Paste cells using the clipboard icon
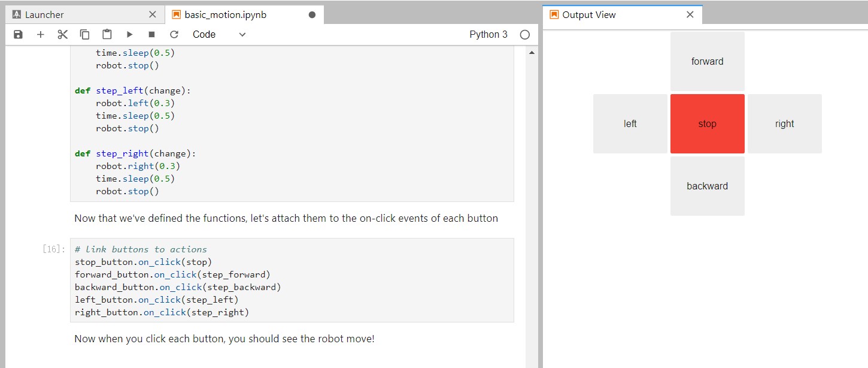Screen dimensions: 868x368 click(107, 35)
